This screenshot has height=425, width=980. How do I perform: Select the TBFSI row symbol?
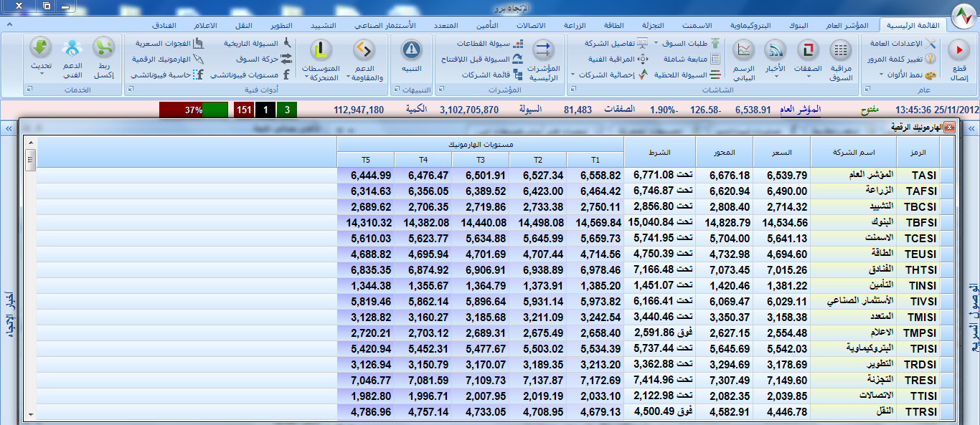click(x=918, y=222)
